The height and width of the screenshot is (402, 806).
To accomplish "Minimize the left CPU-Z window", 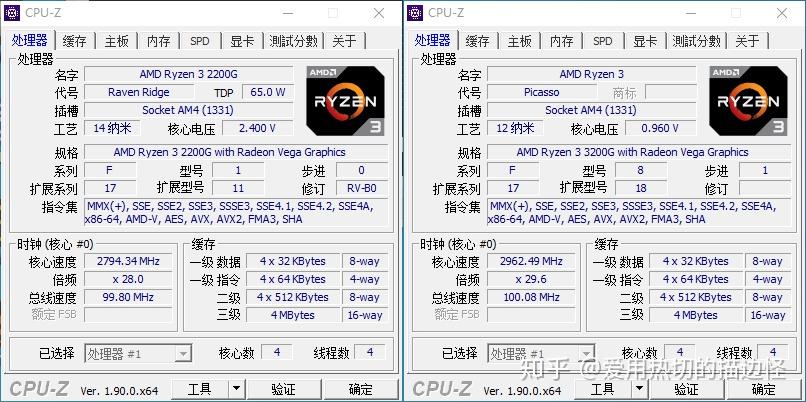I will pos(289,13).
